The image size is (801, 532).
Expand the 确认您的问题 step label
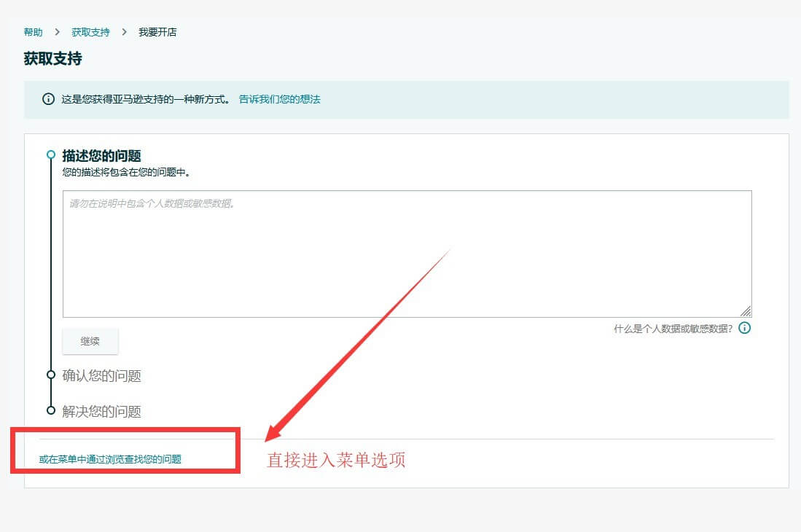pyautogui.click(x=101, y=376)
